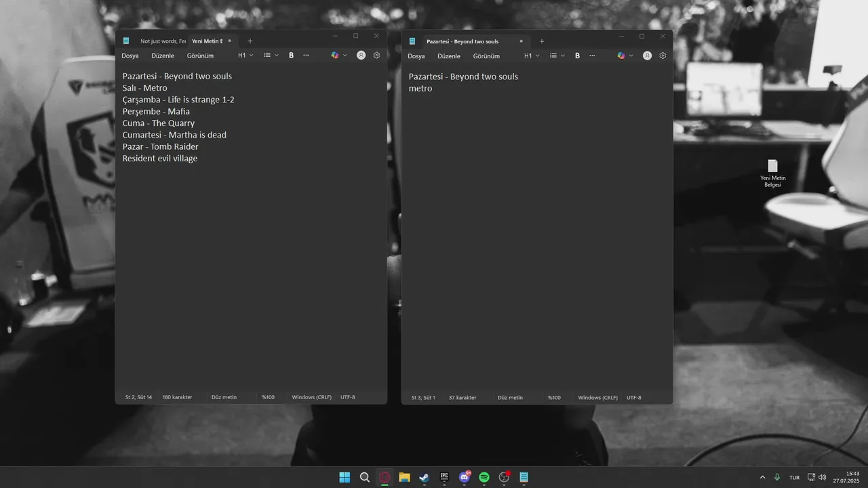Screen dimensions: 868x488
Task: Open Epic Games Launcher from the taskbar
Action: pyautogui.click(x=444, y=477)
